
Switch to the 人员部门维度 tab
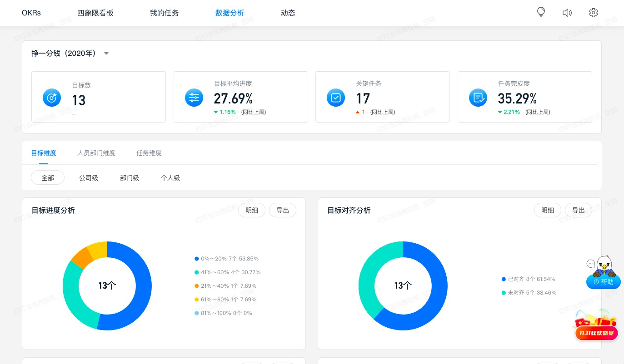tap(96, 153)
